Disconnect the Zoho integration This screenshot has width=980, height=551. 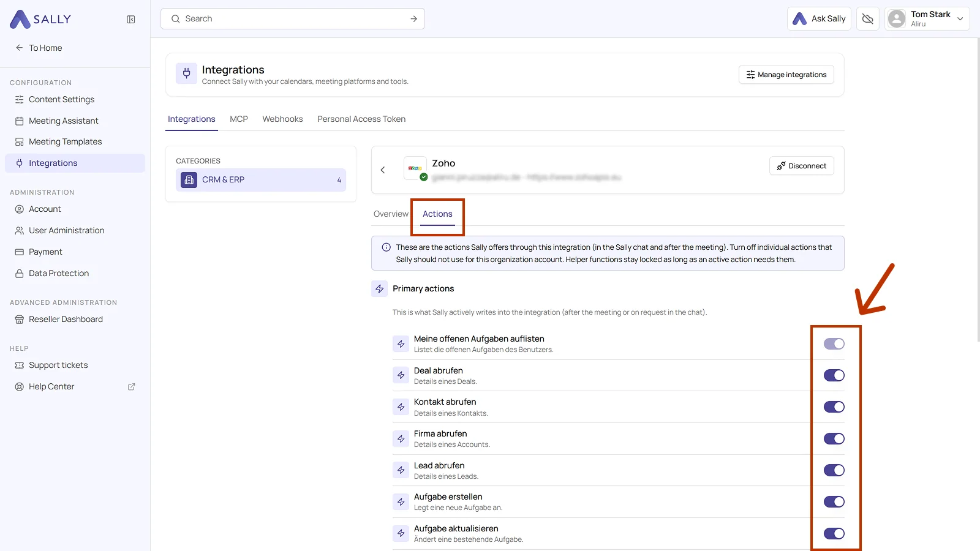pyautogui.click(x=802, y=166)
